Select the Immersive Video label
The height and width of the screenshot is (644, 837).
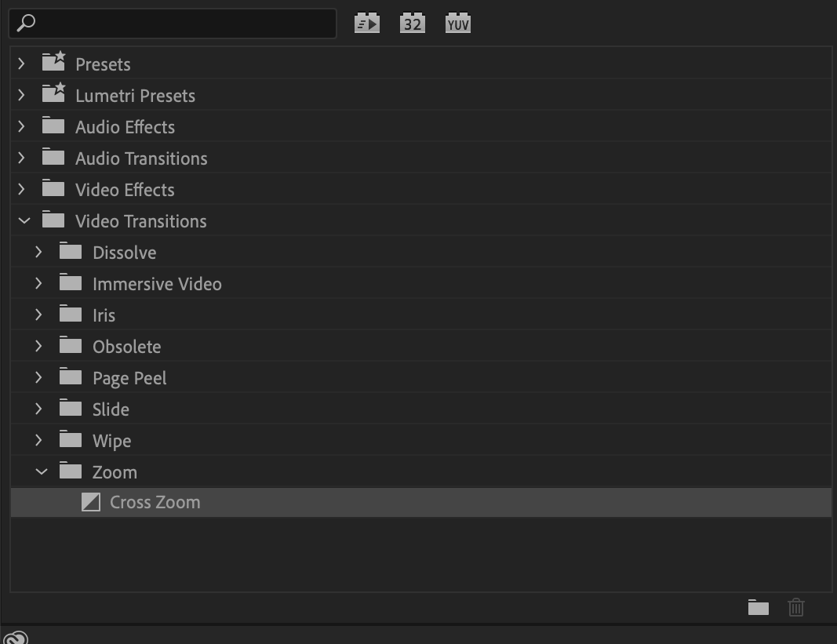157,284
